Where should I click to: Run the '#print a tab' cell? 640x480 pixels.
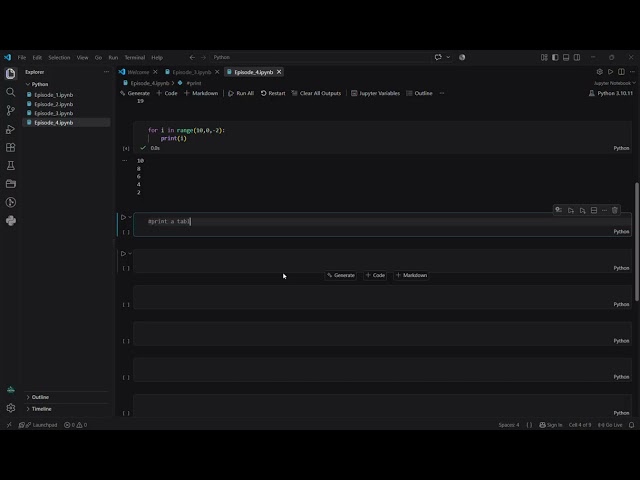(123, 217)
